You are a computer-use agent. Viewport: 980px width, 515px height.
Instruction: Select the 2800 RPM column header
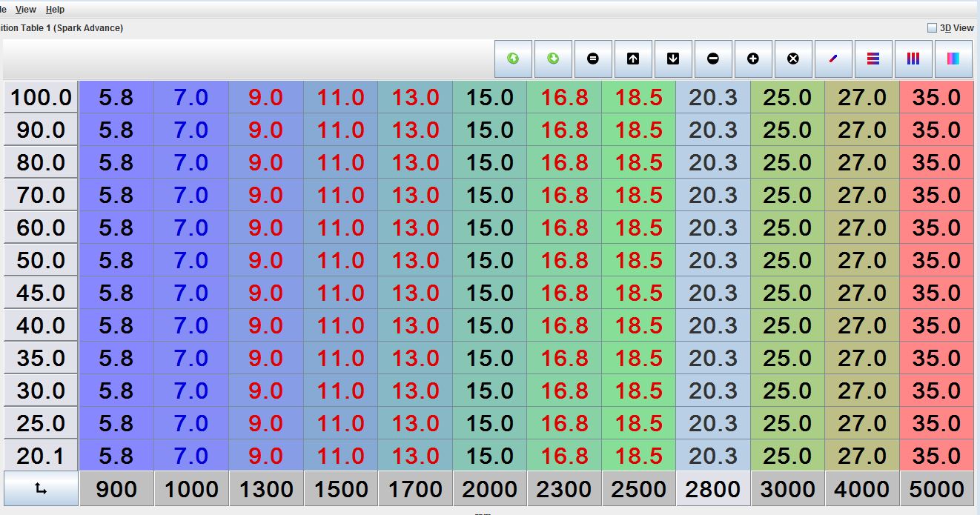coord(713,489)
